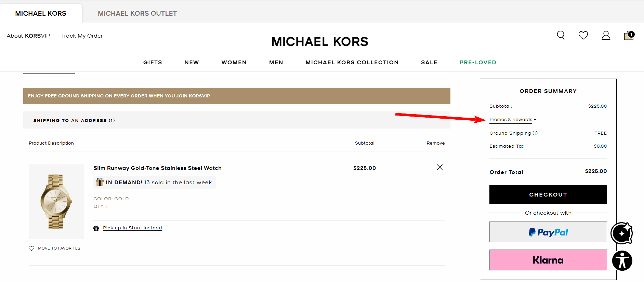Screen dimensions: 644x282
Task: Checkout with PayPal
Action: 548,232
